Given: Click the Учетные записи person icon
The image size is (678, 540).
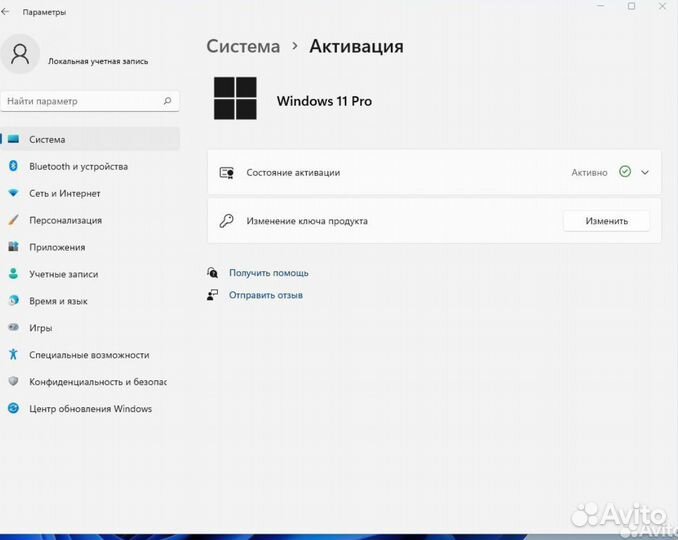Looking at the screenshot, I should coord(13,273).
